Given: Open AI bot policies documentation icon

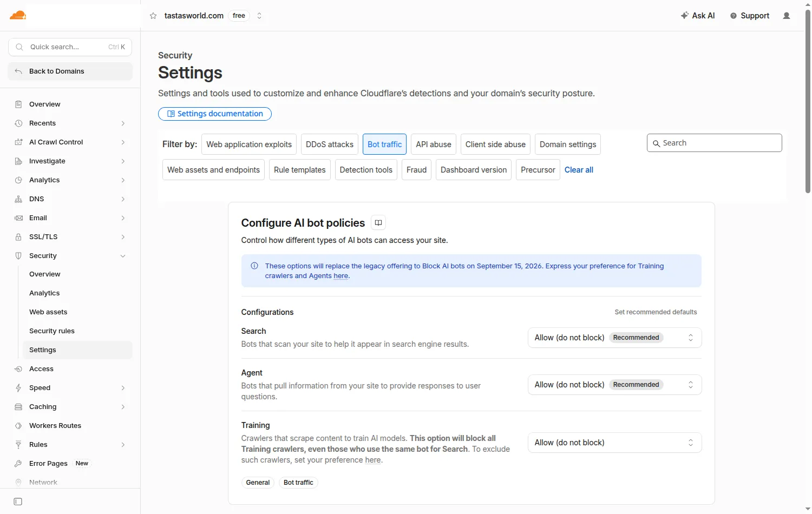Looking at the screenshot, I should click(x=378, y=223).
